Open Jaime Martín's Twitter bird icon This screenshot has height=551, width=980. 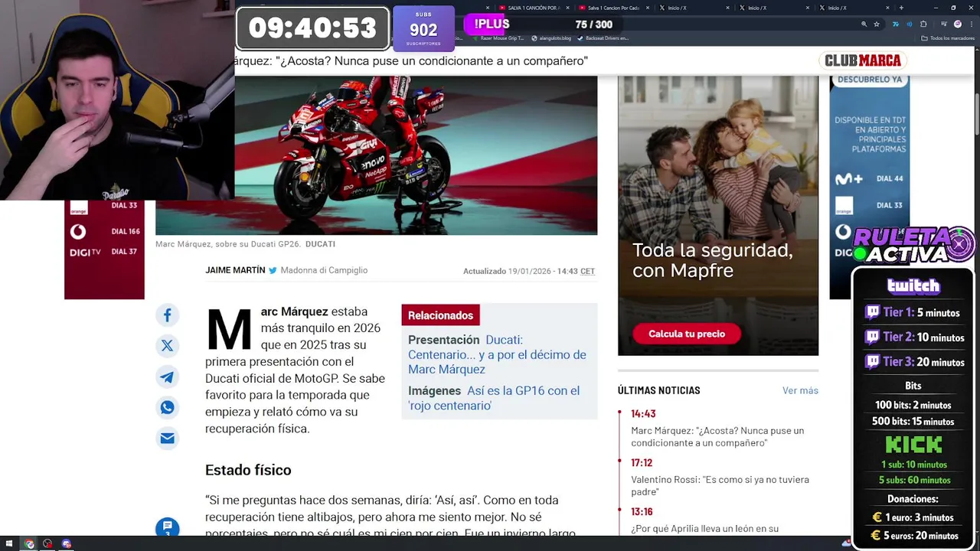(x=273, y=270)
